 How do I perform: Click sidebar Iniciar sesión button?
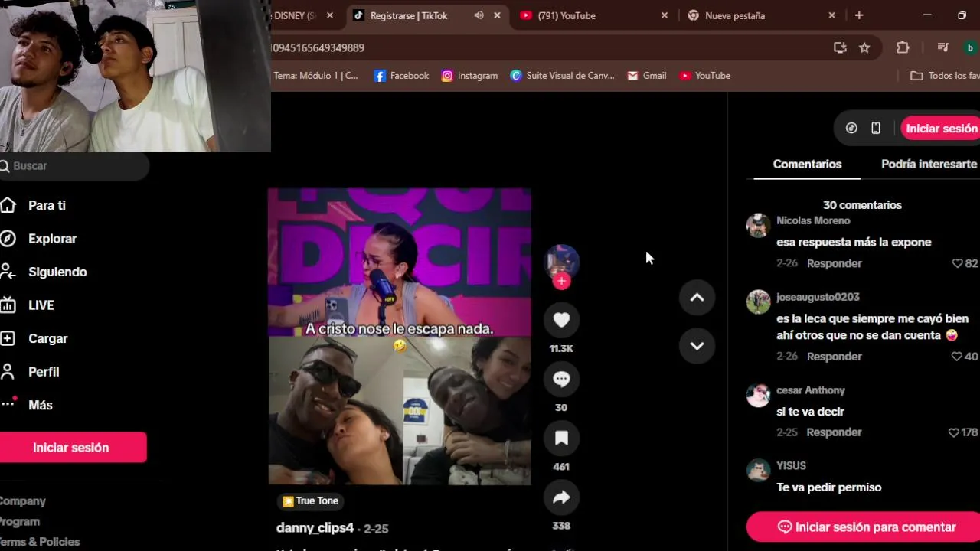tap(73, 448)
